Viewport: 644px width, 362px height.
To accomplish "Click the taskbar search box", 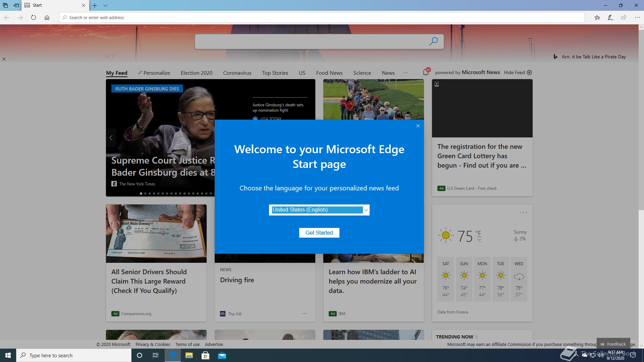I will [74, 355].
